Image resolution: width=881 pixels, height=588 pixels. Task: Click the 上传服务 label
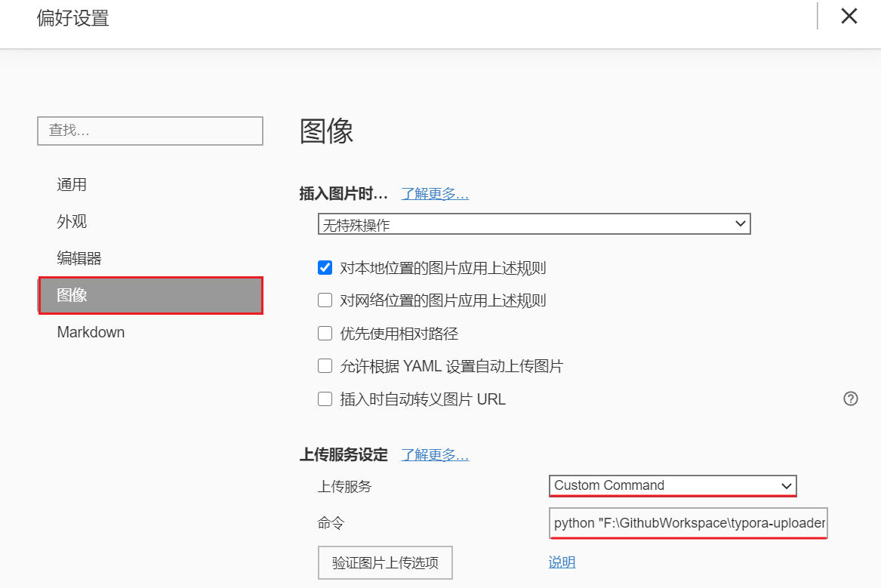[344, 486]
